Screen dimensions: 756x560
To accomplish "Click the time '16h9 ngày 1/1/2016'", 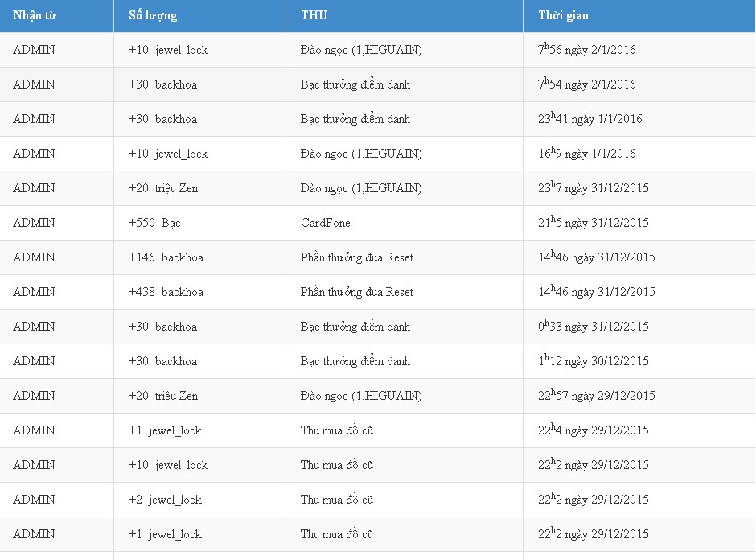I will coord(587,154).
